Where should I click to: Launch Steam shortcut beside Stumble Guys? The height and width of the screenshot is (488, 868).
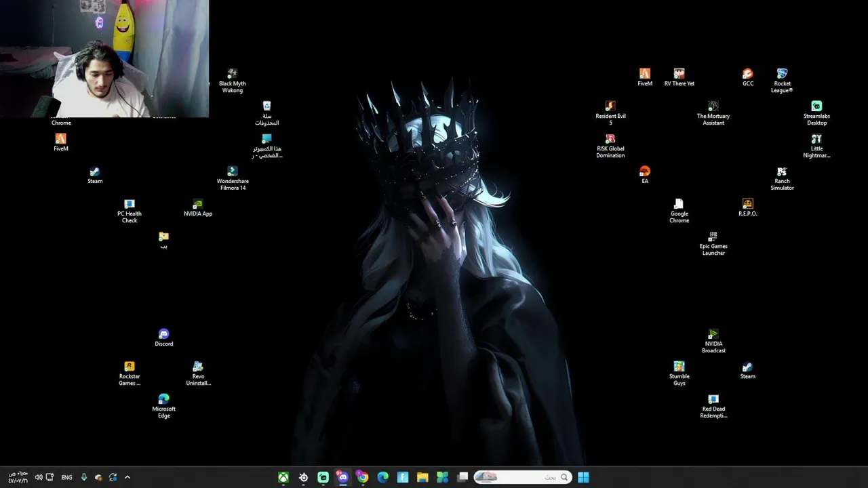pyautogui.click(x=747, y=370)
